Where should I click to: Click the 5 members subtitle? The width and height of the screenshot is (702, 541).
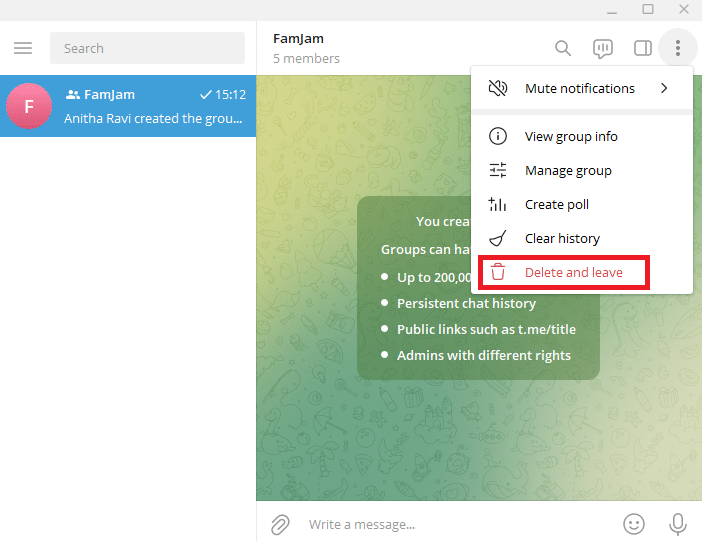click(306, 59)
